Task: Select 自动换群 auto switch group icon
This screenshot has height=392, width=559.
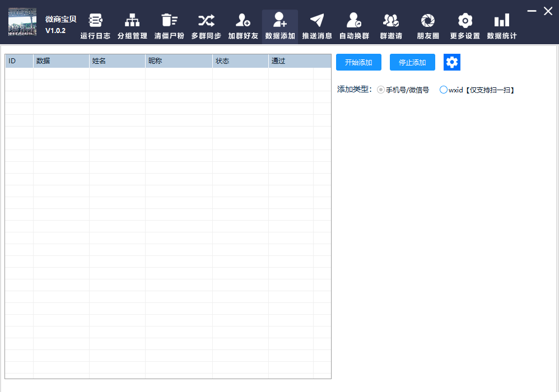Action: [354, 21]
